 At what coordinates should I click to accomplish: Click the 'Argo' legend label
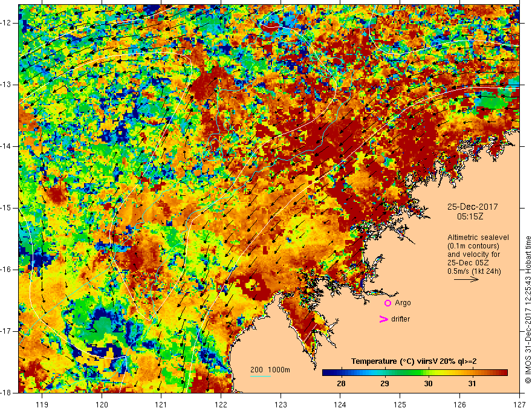point(403,303)
